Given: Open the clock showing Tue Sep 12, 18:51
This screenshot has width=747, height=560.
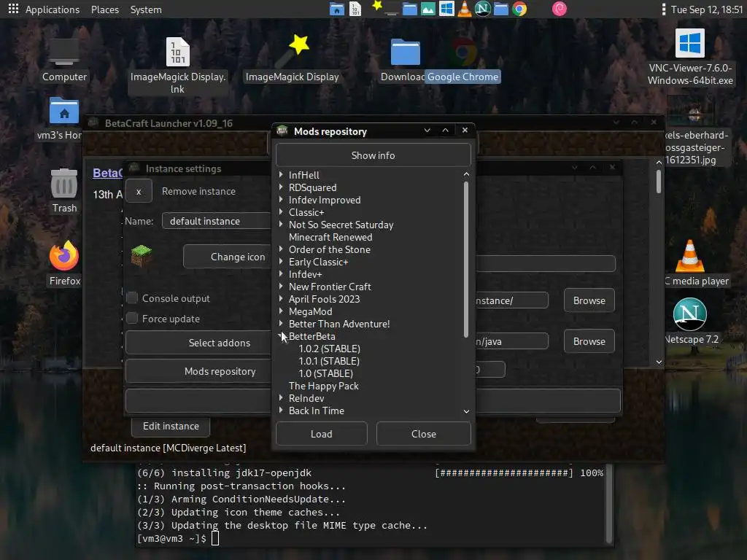Looking at the screenshot, I should pos(706,9).
